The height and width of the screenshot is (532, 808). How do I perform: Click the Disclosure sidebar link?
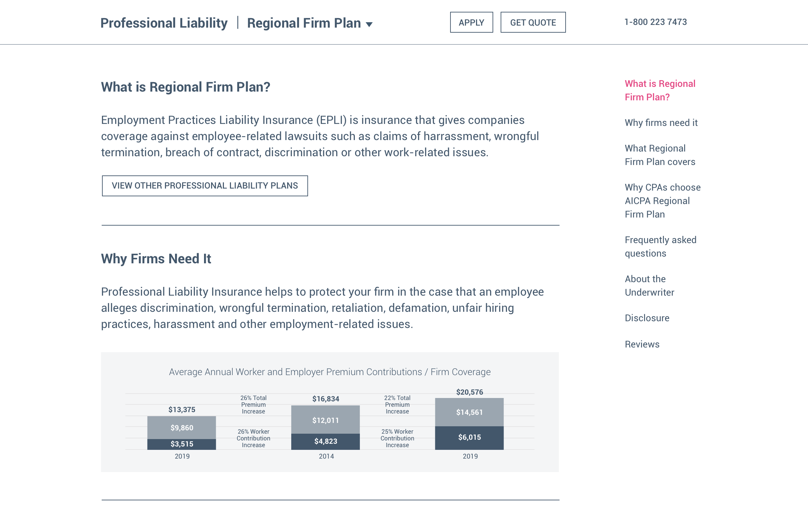point(647,318)
